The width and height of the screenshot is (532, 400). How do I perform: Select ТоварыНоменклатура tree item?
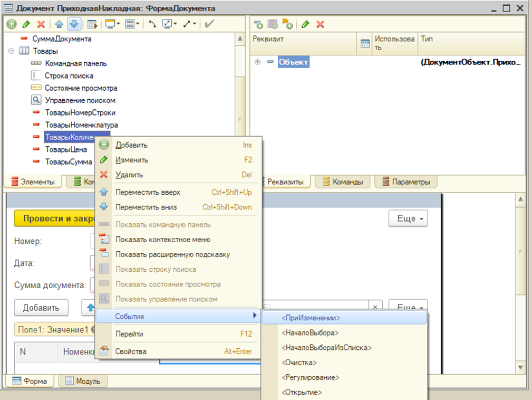[81, 125]
